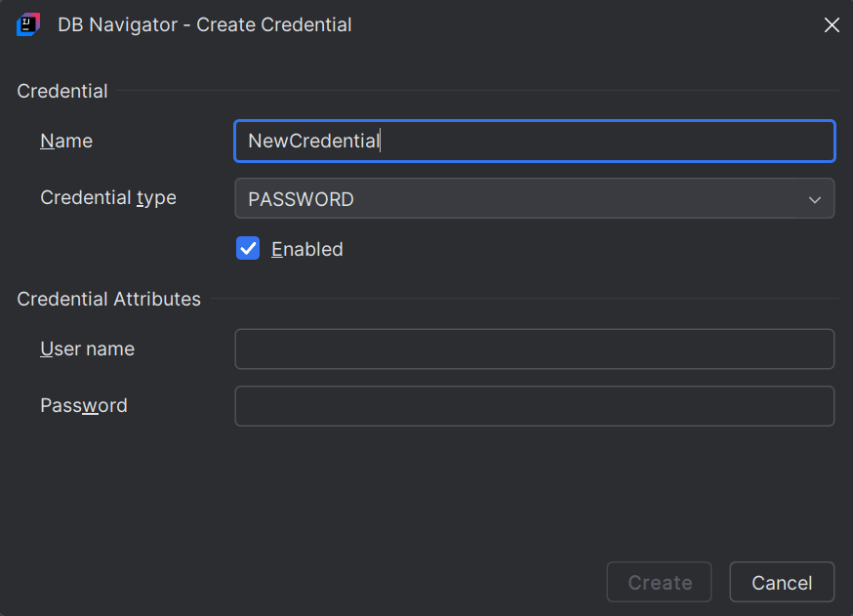Click the Enabled label text
Viewport: 853px width, 616px height.
[x=307, y=249]
